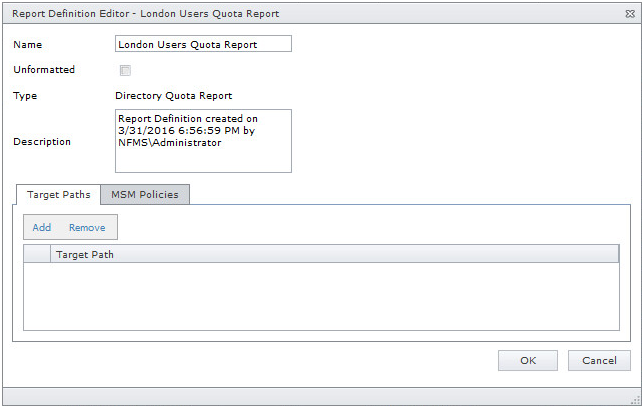Click the dialog title bar text
The image size is (644, 408).
pos(146,14)
